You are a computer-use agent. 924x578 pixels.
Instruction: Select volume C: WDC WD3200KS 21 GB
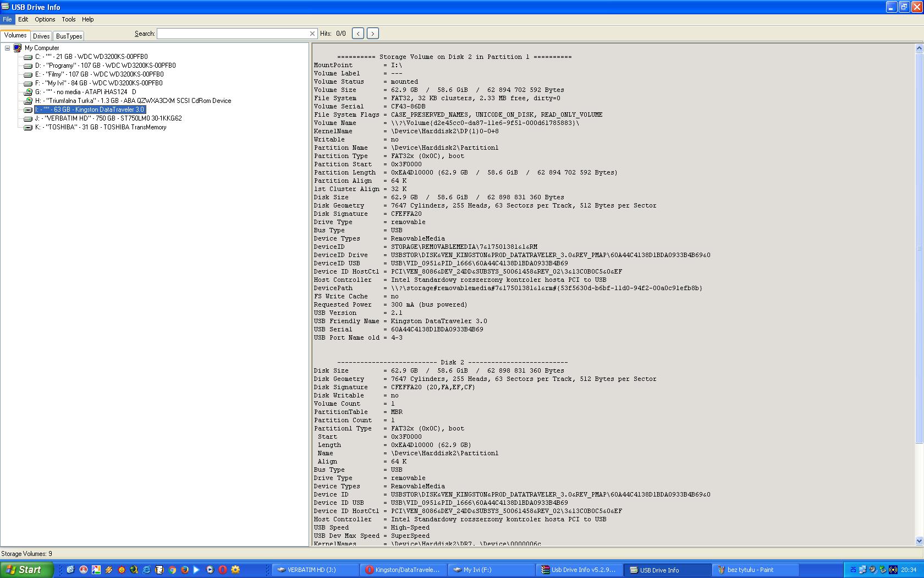91,57
